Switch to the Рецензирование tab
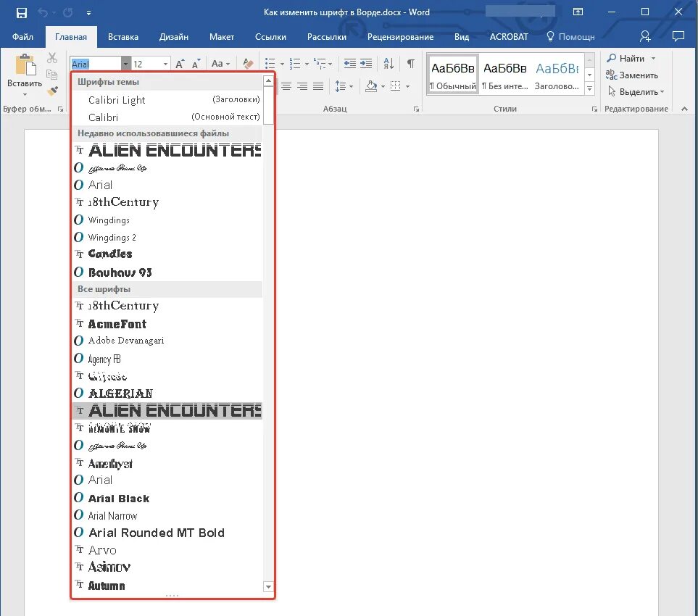Image resolution: width=698 pixels, height=616 pixels. [x=400, y=36]
